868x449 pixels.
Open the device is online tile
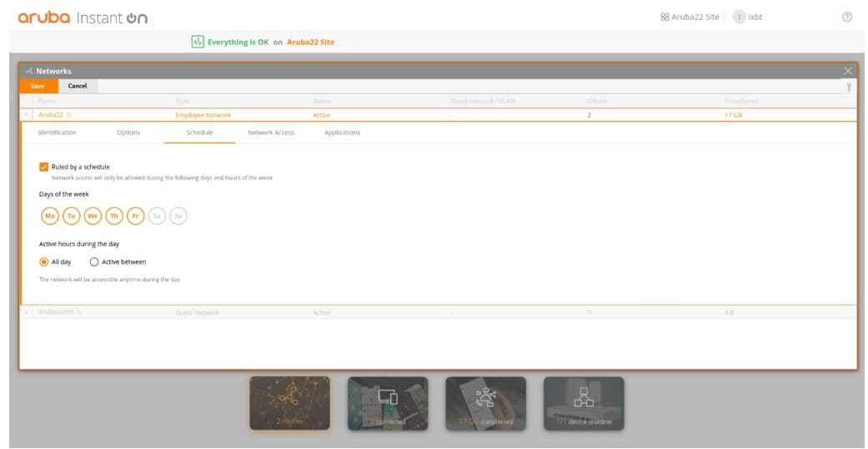(x=584, y=404)
